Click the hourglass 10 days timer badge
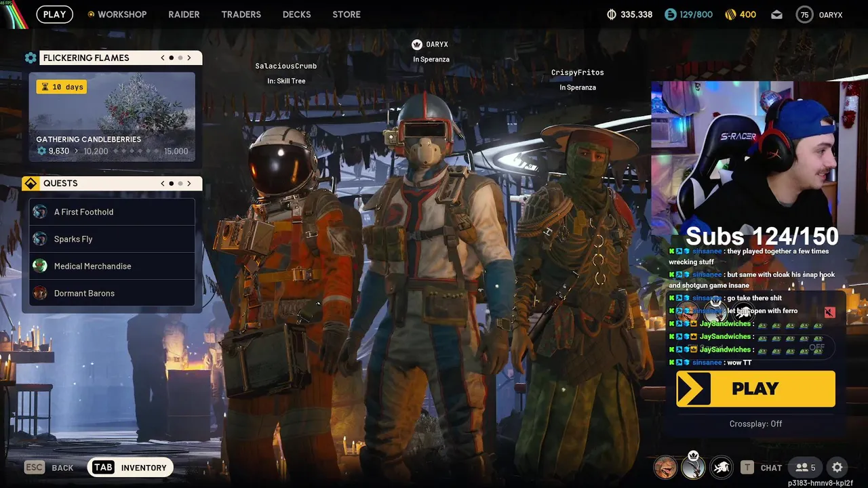 coord(61,87)
